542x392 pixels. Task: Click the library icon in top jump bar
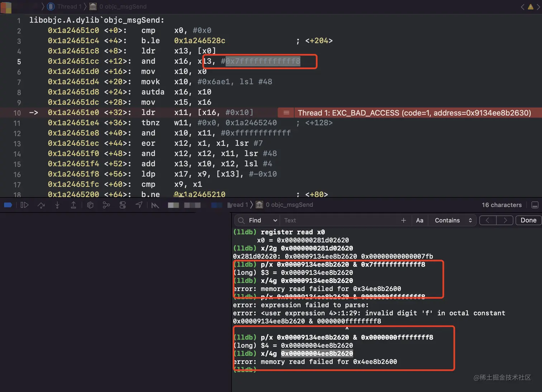click(93, 6)
